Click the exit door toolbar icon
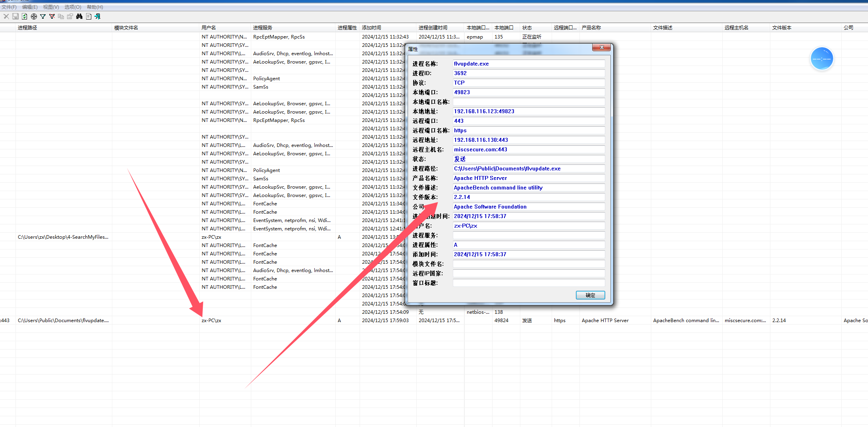This screenshot has width=868, height=427. click(98, 16)
